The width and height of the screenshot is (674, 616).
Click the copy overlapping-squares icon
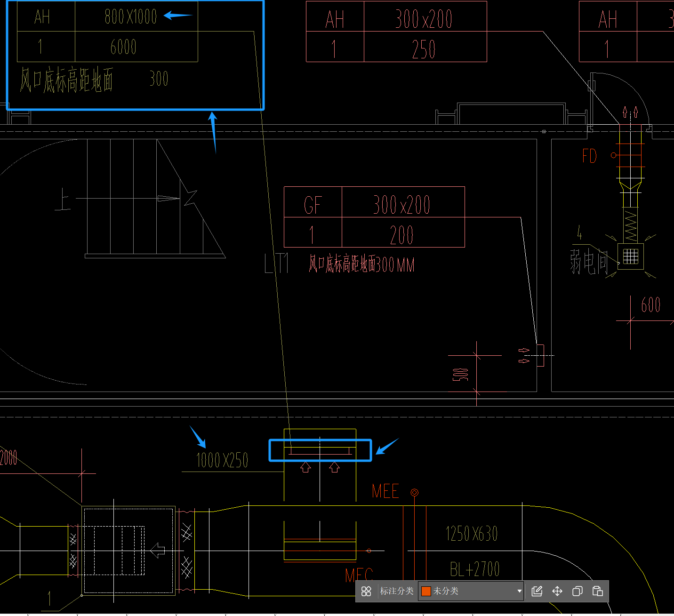[578, 591]
